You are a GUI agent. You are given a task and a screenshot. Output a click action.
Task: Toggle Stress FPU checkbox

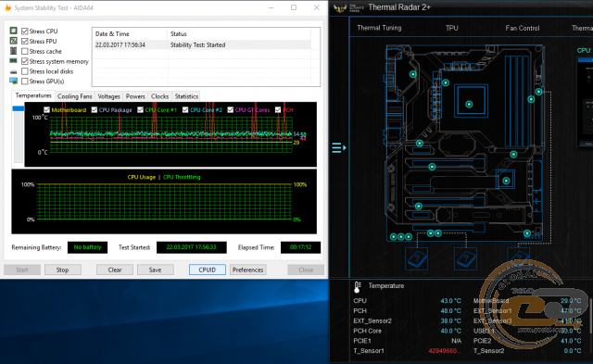[25, 41]
